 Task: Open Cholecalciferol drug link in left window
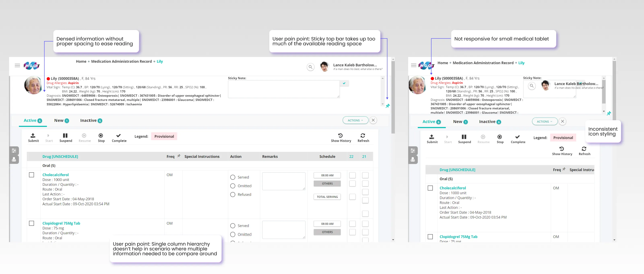56,175
